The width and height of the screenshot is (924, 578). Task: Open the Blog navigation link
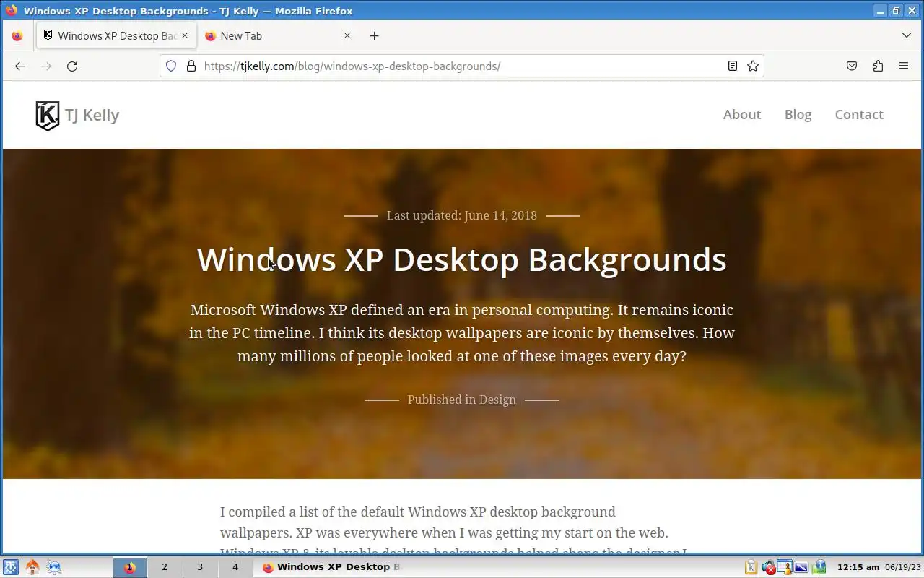tap(798, 114)
